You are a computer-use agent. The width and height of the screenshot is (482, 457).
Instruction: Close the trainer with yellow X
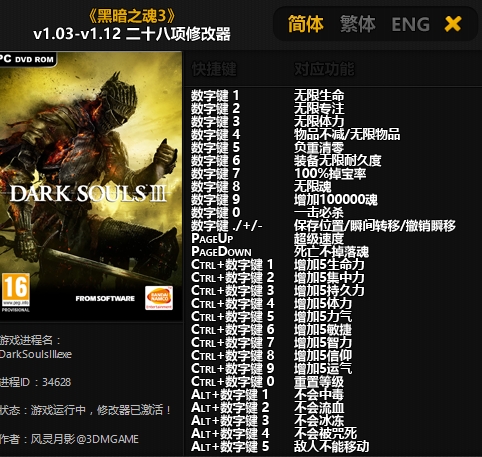(453, 24)
